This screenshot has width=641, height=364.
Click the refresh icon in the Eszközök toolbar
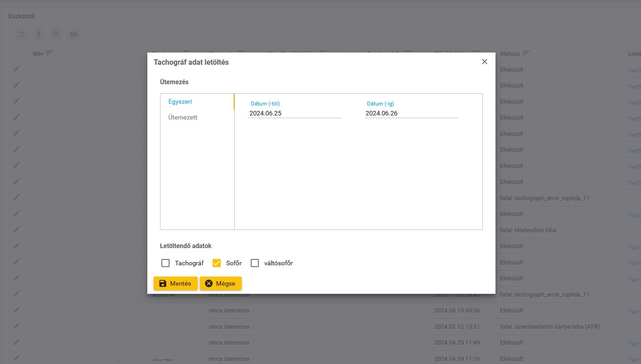click(x=21, y=34)
